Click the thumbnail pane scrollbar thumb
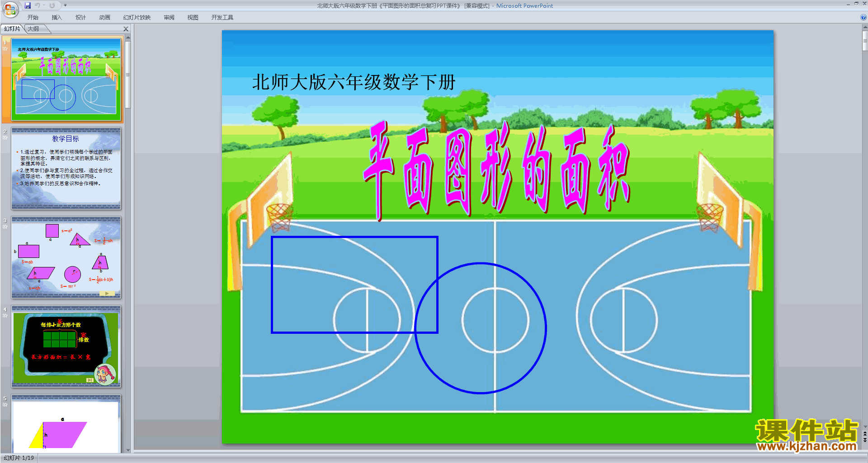The image size is (868, 463). 128,75
